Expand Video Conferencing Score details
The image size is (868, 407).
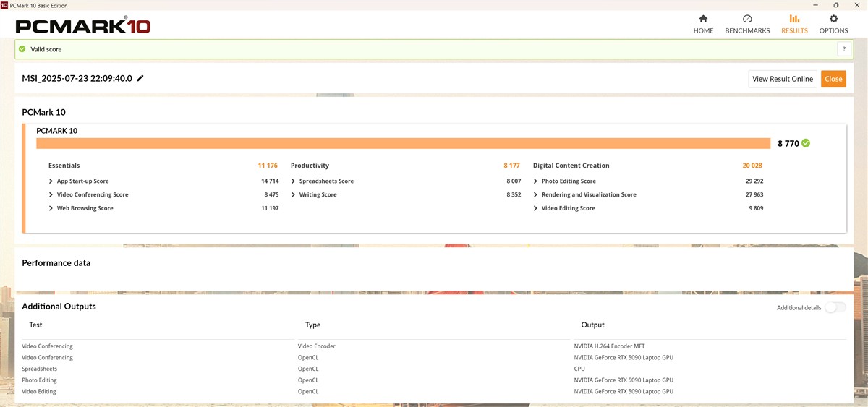point(51,195)
